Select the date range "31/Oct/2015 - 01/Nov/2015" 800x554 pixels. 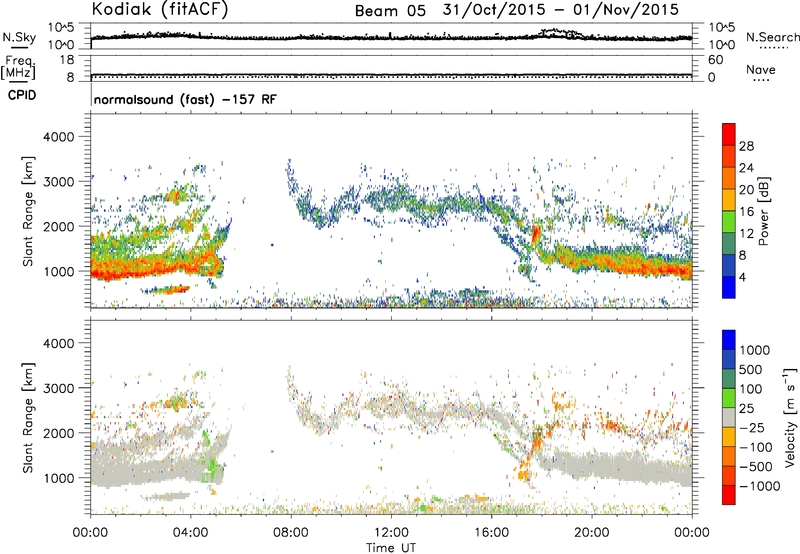tap(561, 10)
